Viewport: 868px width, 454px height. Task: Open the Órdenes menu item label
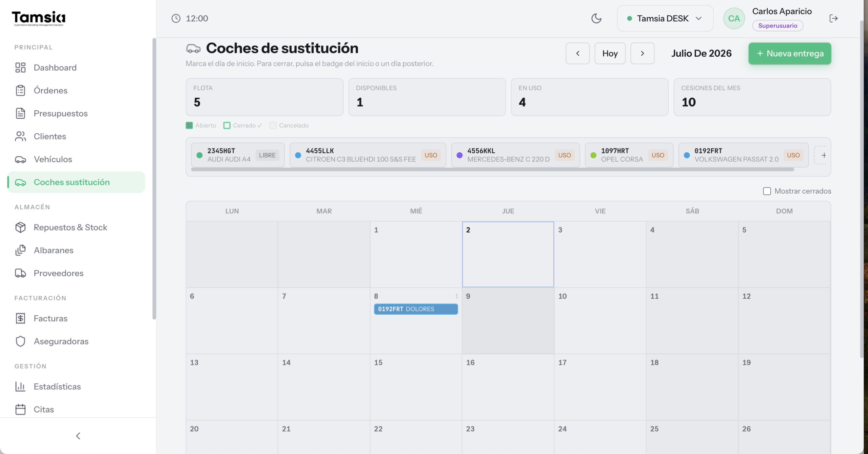pos(51,91)
